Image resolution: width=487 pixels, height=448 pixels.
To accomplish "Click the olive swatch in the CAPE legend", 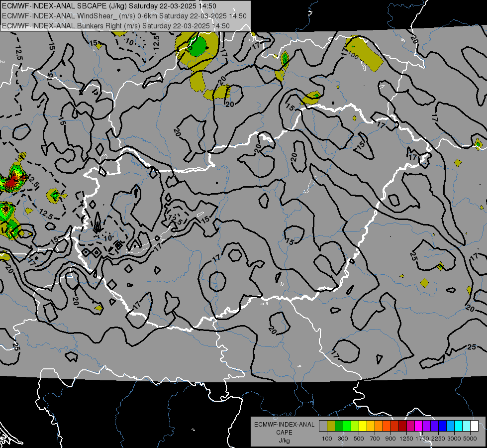I will [x=331, y=426].
